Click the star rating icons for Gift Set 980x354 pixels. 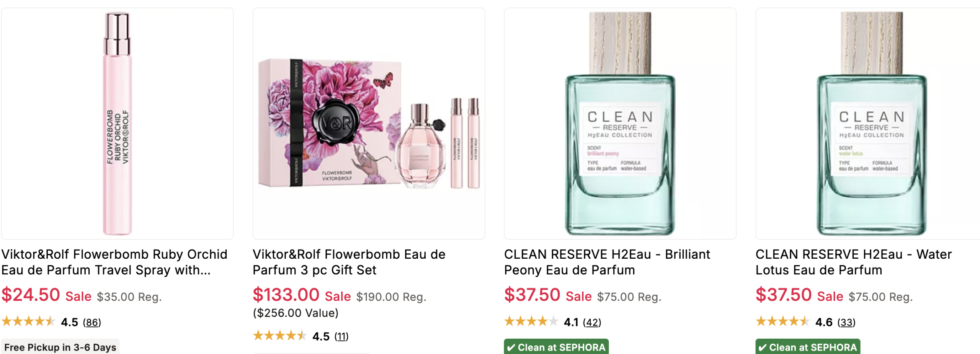pos(280,336)
